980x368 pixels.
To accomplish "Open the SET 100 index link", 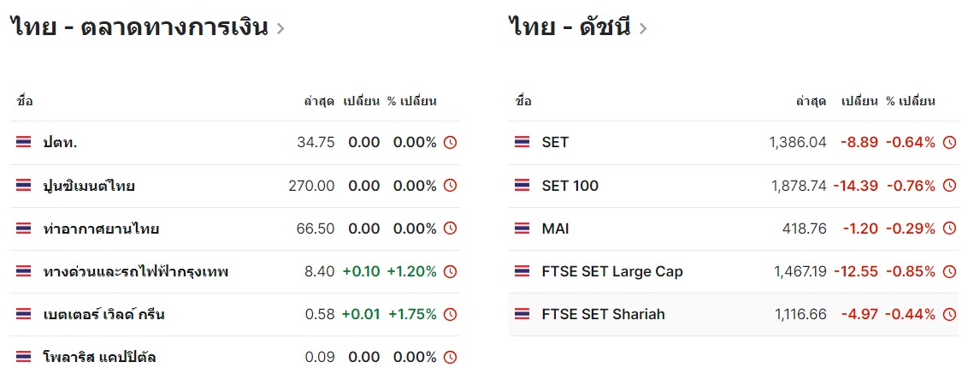I will tap(570, 186).
